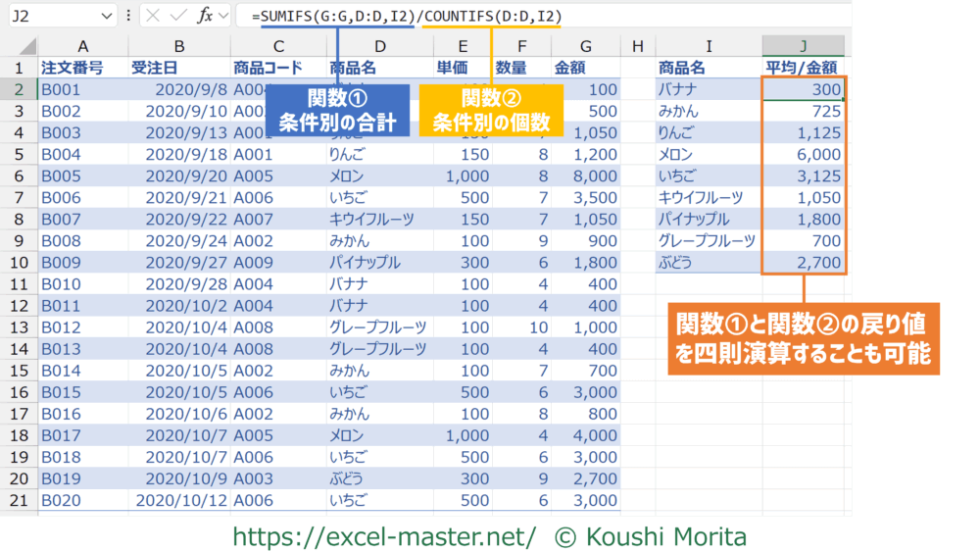Click the orange 四則演算 callout box
The width and height of the screenshot is (980, 552).
pos(803,338)
